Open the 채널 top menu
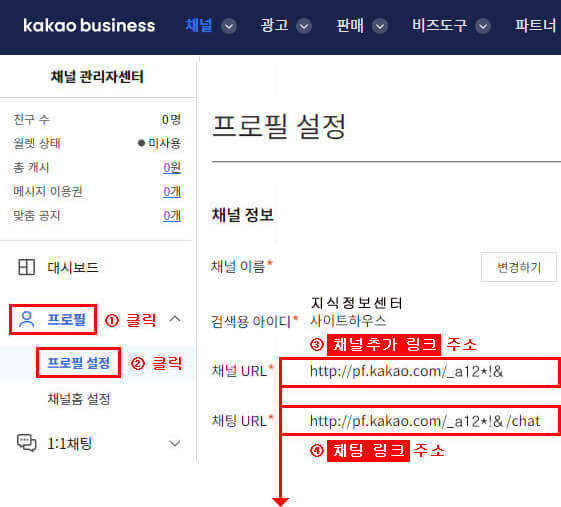 [x=199, y=25]
